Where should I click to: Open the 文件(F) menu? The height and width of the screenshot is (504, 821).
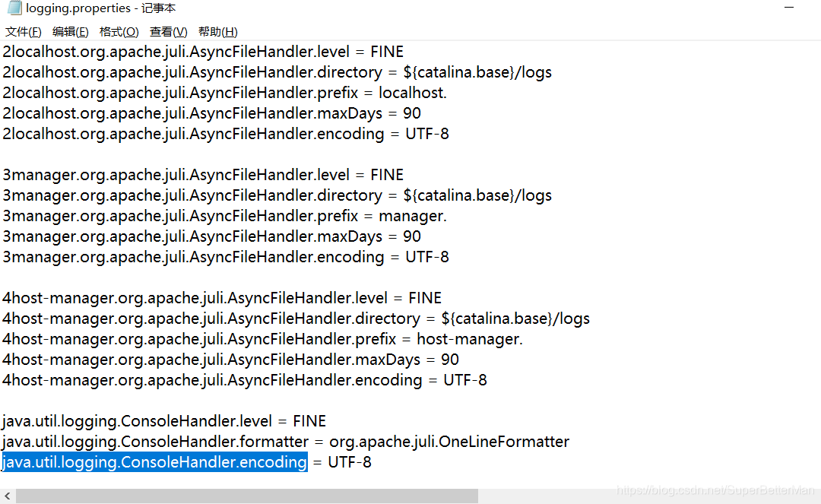click(x=23, y=32)
